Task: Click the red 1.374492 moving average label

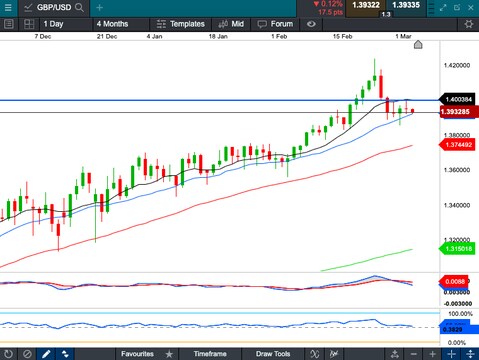Action: pos(457,145)
